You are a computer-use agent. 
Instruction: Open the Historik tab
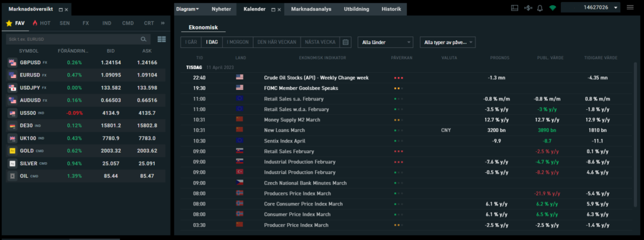pyautogui.click(x=391, y=9)
